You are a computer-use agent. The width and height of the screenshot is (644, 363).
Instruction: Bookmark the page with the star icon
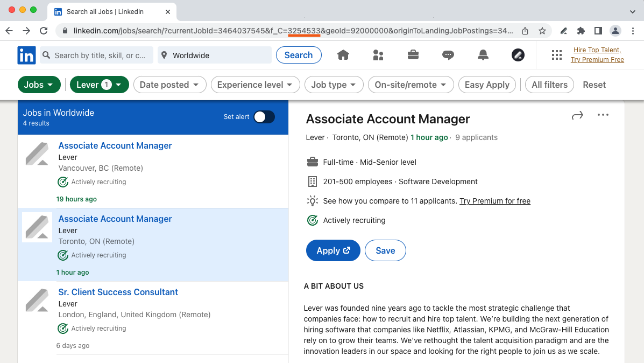point(542,31)
